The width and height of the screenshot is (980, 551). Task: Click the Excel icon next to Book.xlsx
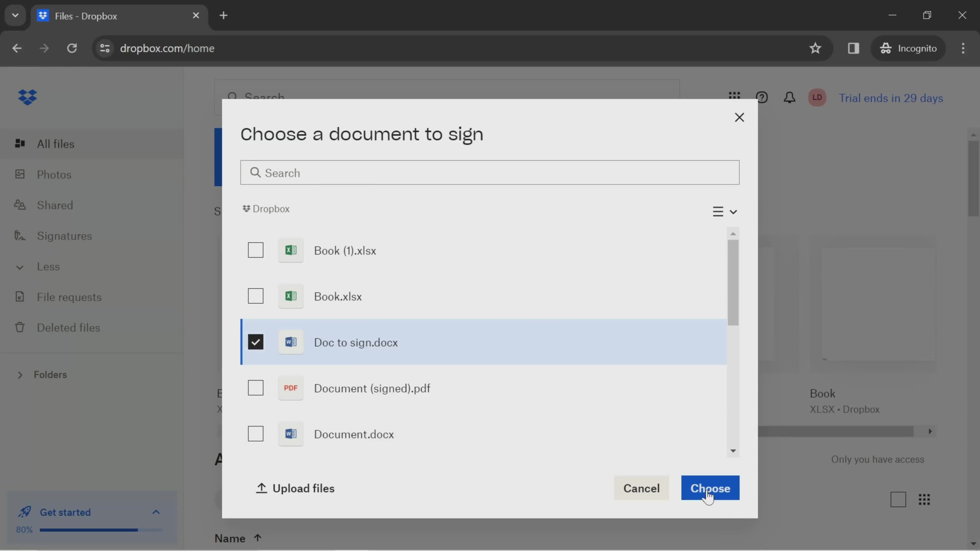[291, 296]
